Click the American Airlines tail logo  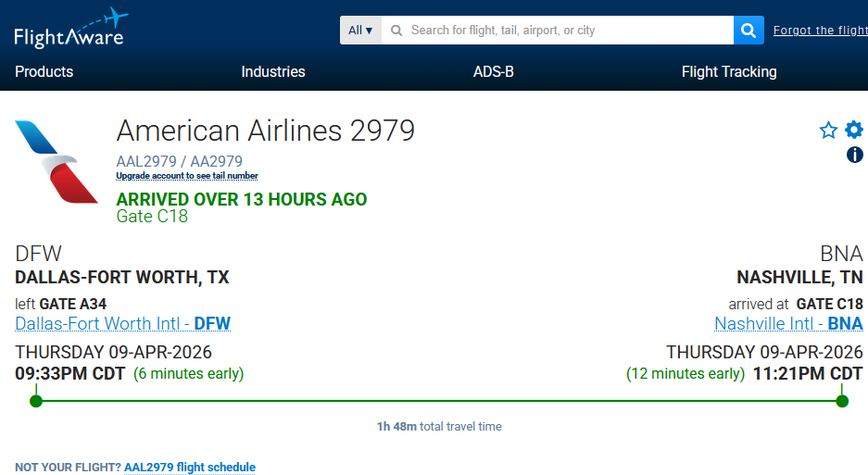[56, 162]
